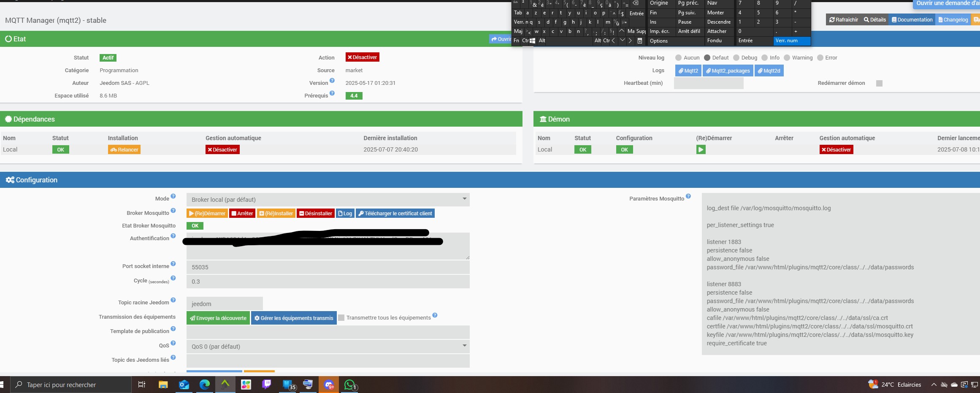Click the help icon beside QoS label
Image resolution: width=980 pixels, height=393 pixels.
pyautogui.click(x=173, y=343)
